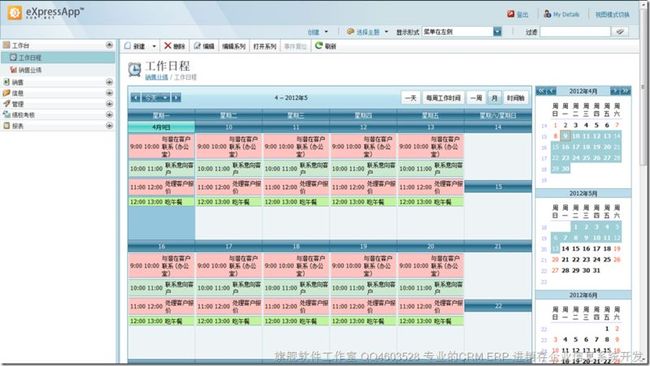Image resolution: width=650 pixels, height=366 pixels.
Task: Go to next period with scheduler right arrow
Action: [x=176, y=97]
